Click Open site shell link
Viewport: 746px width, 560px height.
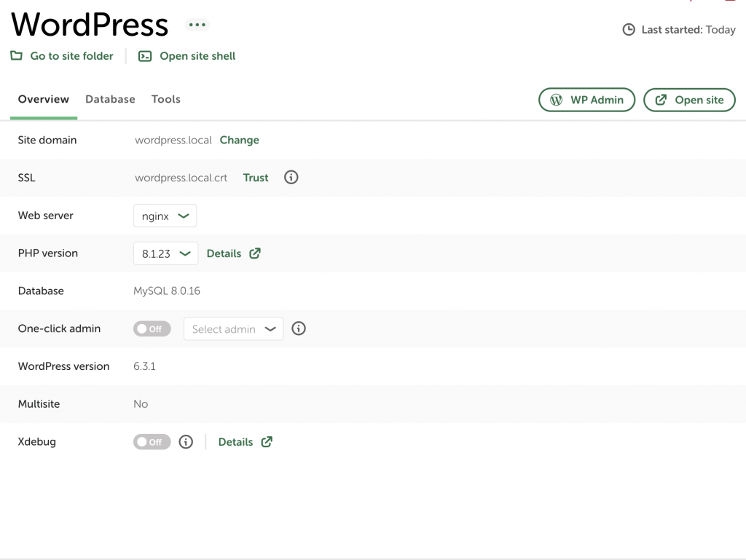tap(197, 56)
